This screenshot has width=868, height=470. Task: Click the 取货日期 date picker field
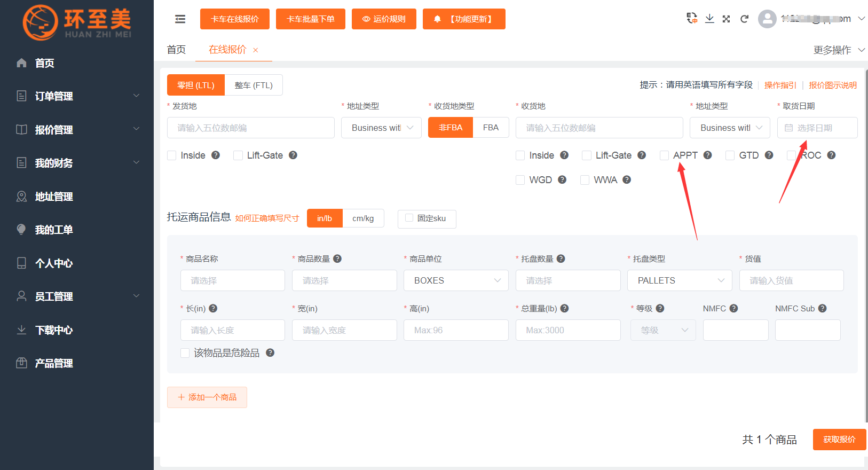point(817,128)
